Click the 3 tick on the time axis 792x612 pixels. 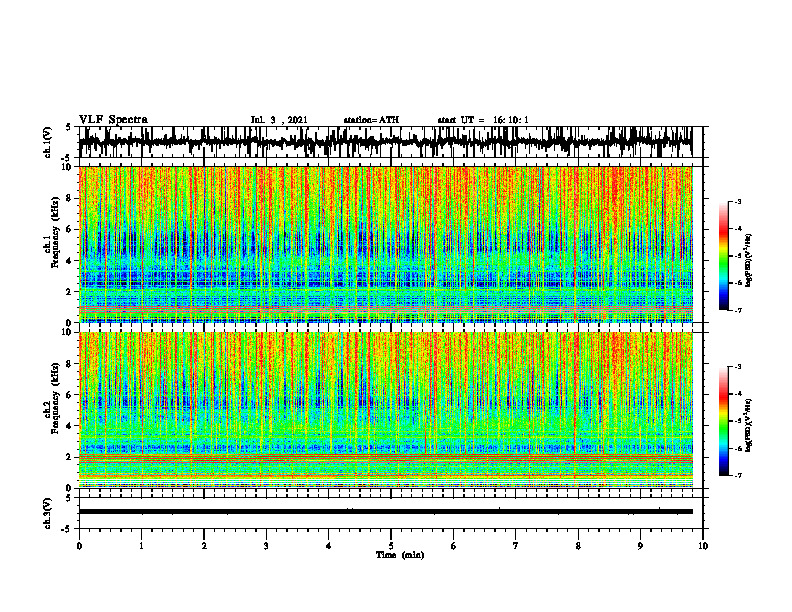pyautogui.click(x=266, y=546)
